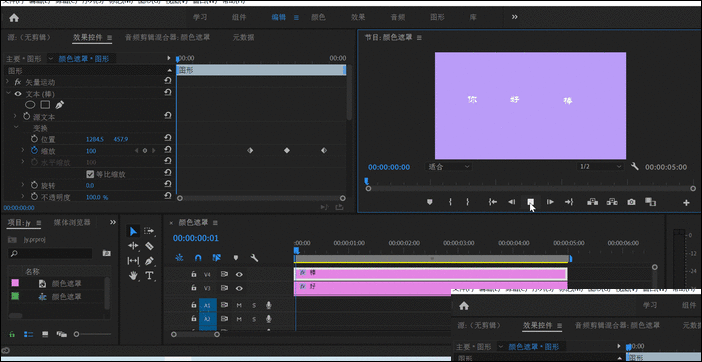The height and width of the screenshot is (362, 702).
Task: Select the Hand tool
Action: click(x=133, y=275)
